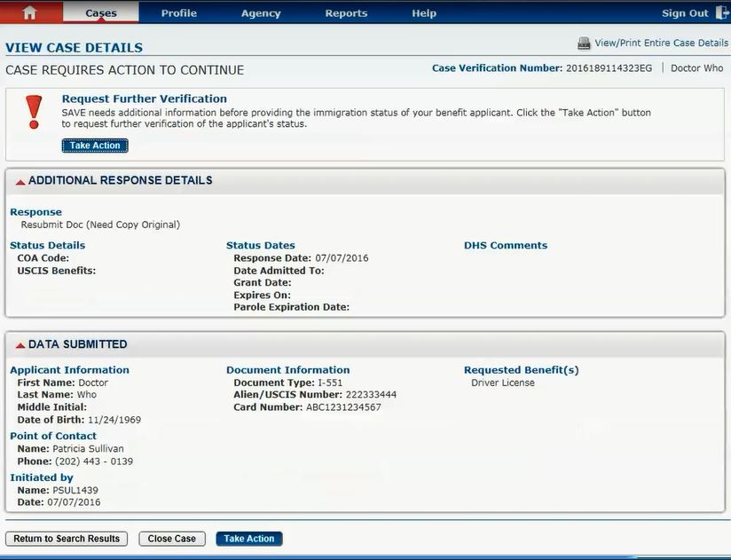The image size is (731, 560).
Task: Click the Response Date value 07/07/2016
Action: (342, 258)
